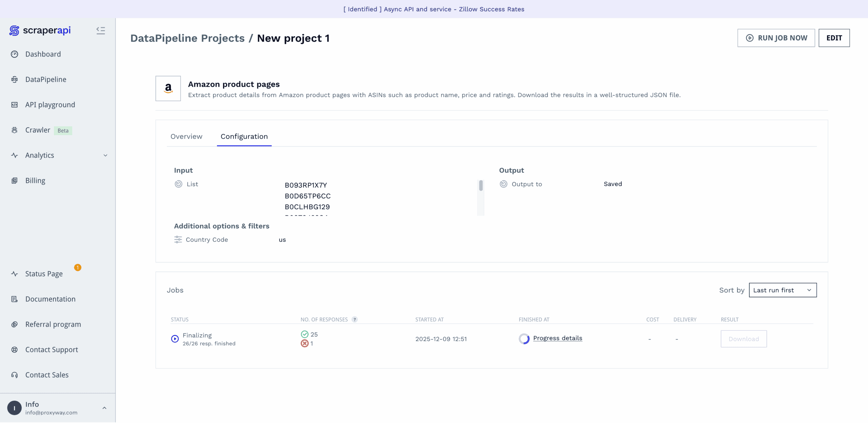Click the Finalizing job play icon
This screenshot has height=423, width=868.
pyautogui.click(x=175, y=339)
